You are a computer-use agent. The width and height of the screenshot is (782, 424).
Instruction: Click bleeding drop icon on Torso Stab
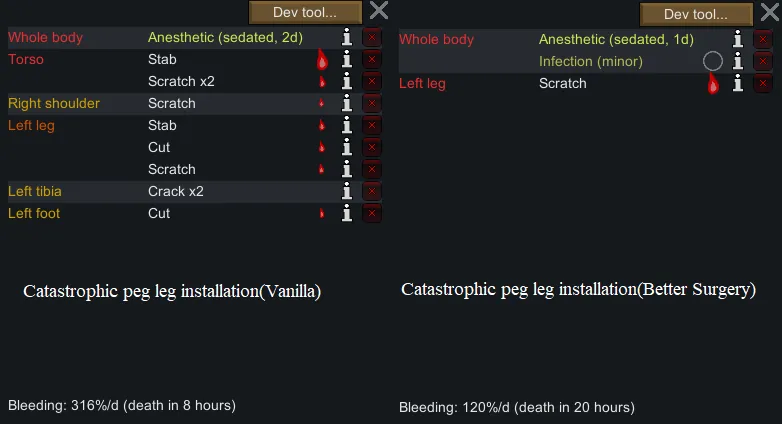pos(322,60)
